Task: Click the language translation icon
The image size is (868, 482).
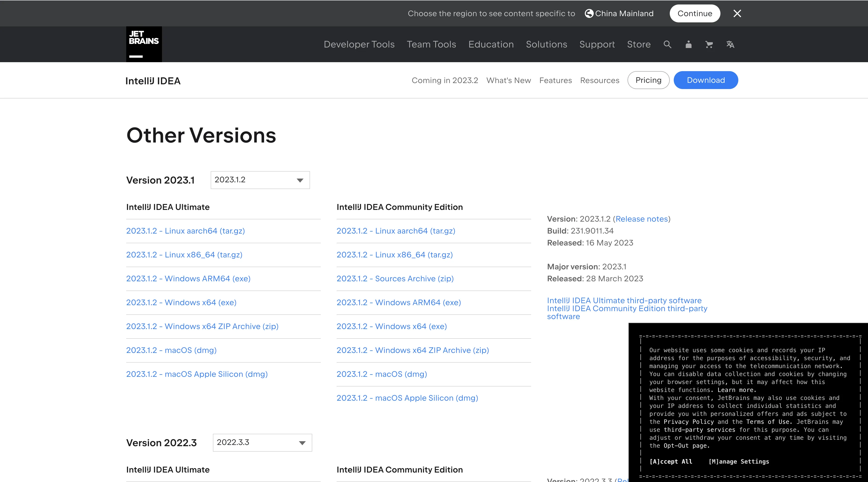Action: pyautogui.click(x=730, y=44)
